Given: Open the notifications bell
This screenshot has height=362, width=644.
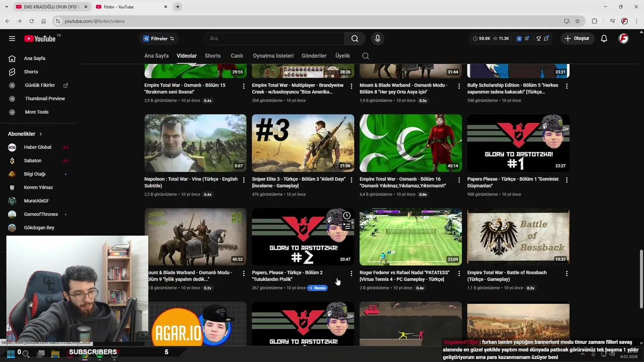Looking at the screenshot, I should click(604, 39).
